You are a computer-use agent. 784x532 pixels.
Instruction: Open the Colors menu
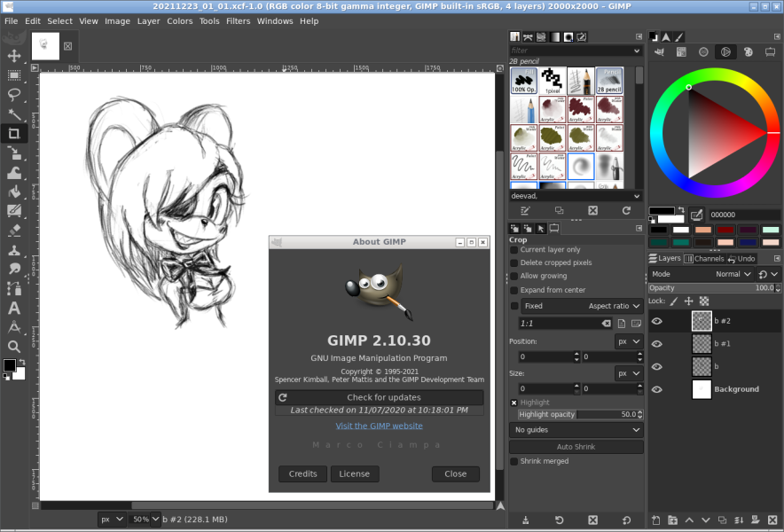pos(179,21)
